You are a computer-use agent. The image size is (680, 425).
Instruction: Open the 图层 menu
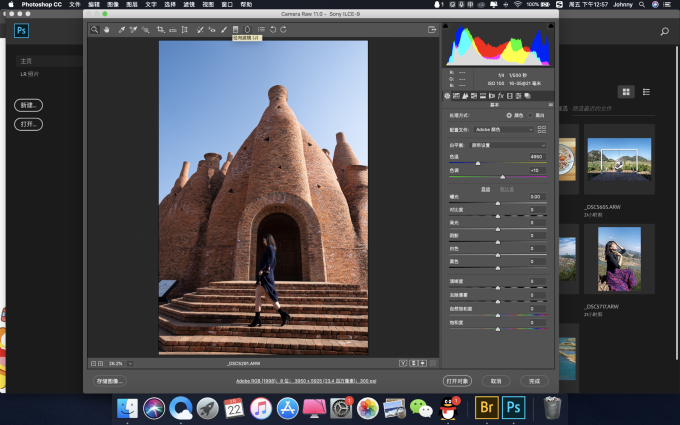(131, 5)
